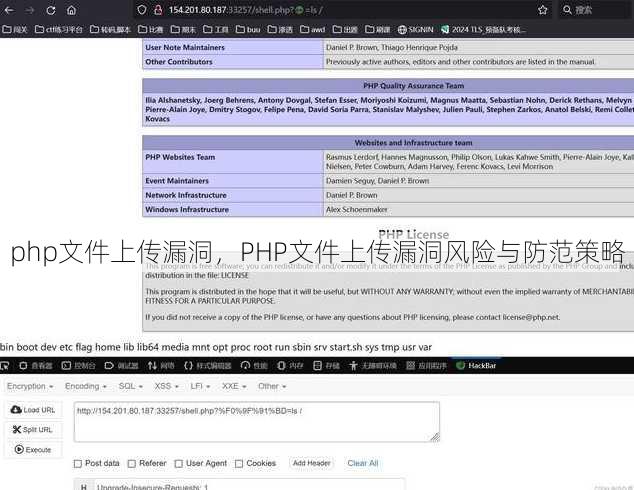Open the Encryption dropdown in HackBar
The width and height of the screenshot is (634, 490).
pos(30,387)
